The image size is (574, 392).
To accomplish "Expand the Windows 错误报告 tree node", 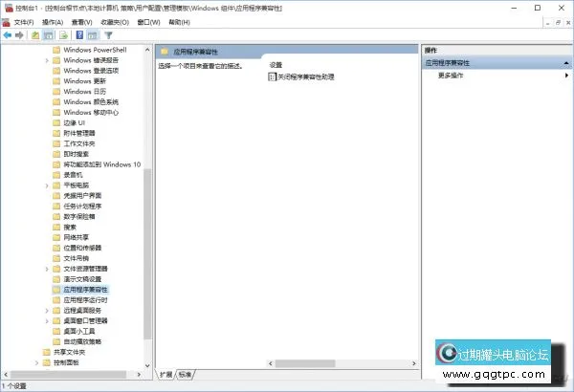I will coord(47,60).
